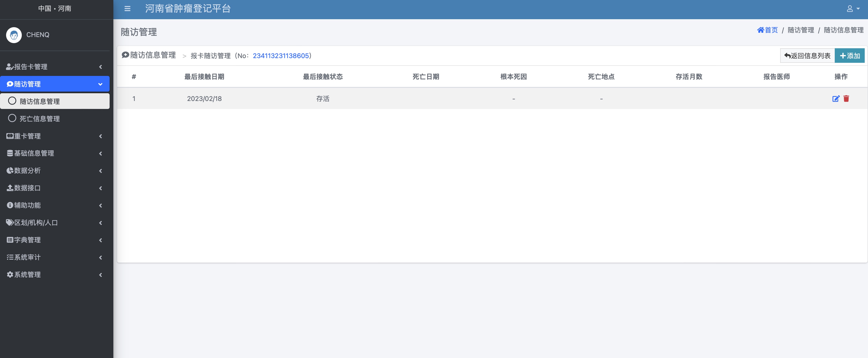Click the 系统管理 gear icon

10,275
